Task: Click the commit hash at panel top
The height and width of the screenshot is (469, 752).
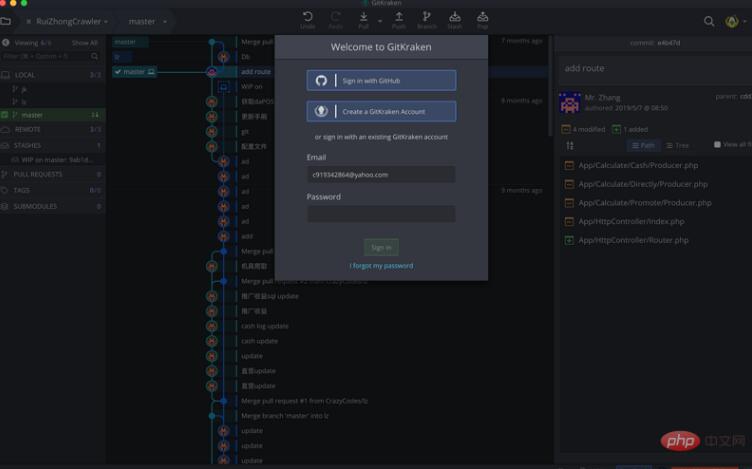Action: [669, 43]
